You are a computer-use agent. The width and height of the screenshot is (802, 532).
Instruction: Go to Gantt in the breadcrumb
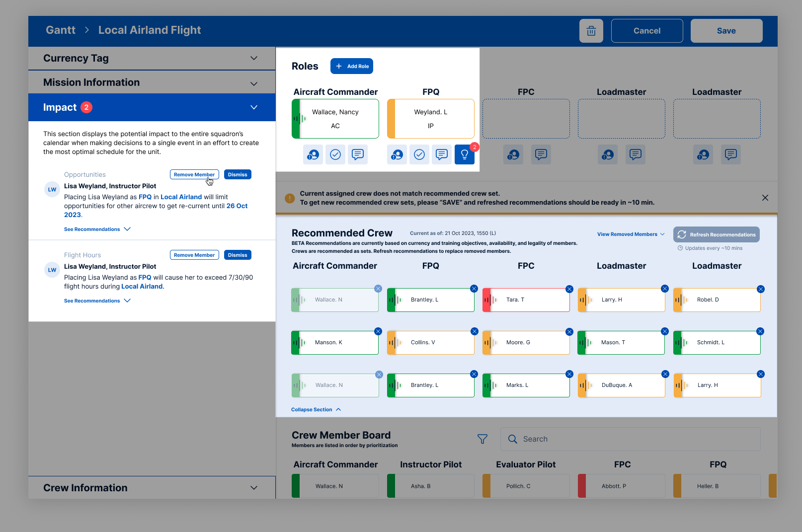click(x=61, y=30)
